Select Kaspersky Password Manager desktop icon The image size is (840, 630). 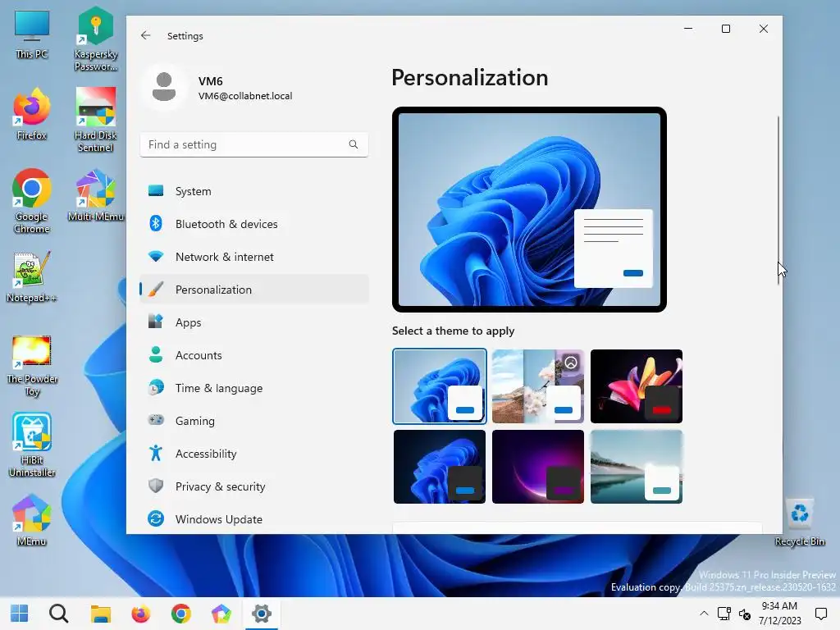coord(95,39)
